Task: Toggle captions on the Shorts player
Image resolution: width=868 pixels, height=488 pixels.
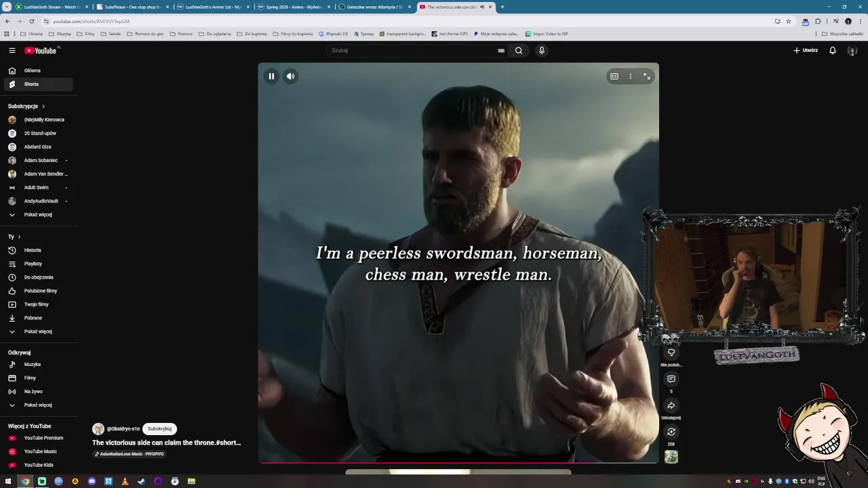Action: click(x=614, y=77)
